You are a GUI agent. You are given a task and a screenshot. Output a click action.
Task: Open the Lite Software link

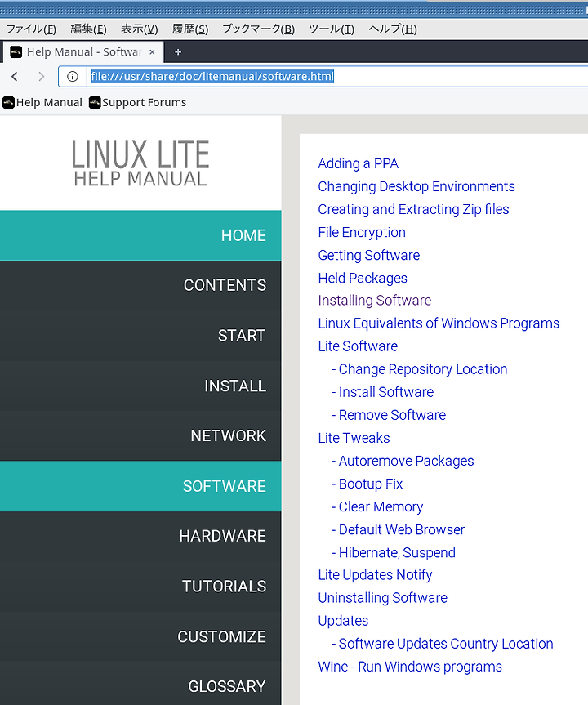click(358, 346)
